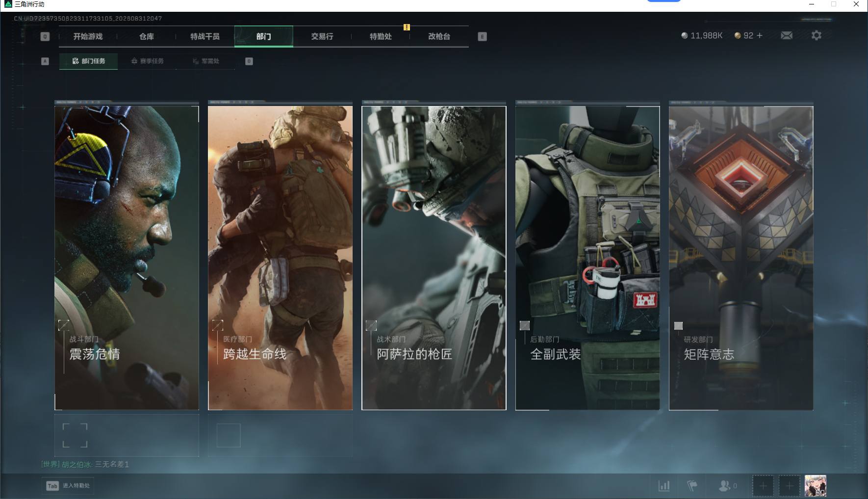Image resolution: width=868 pixels, height=499 pixels.
Task: Click the Q key hint icon
Action: coord(45,36)
